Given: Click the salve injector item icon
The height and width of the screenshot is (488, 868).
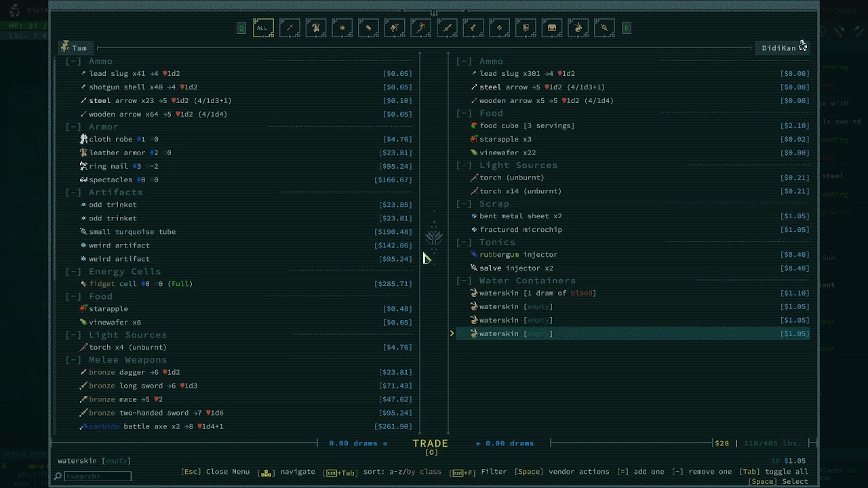Looking at the screenshot, I should pyautogui.click(x=474, y=268).
